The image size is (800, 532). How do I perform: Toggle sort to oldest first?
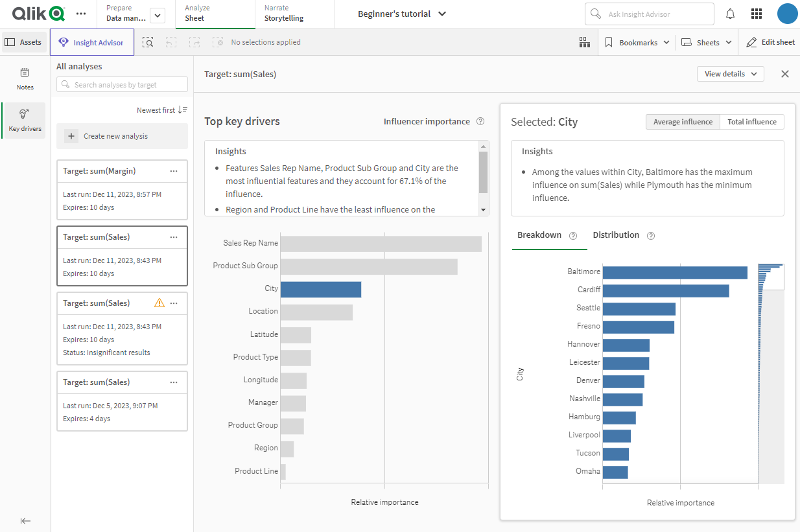tap(162, 110)
